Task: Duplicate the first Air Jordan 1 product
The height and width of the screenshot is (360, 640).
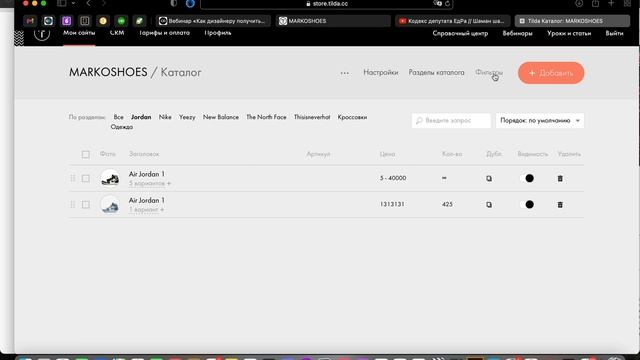Action: coord(489,179)
